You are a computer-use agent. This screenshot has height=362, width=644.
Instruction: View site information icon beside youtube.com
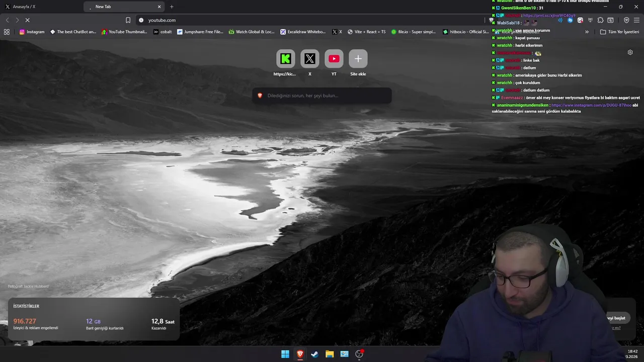pos(141,20)
